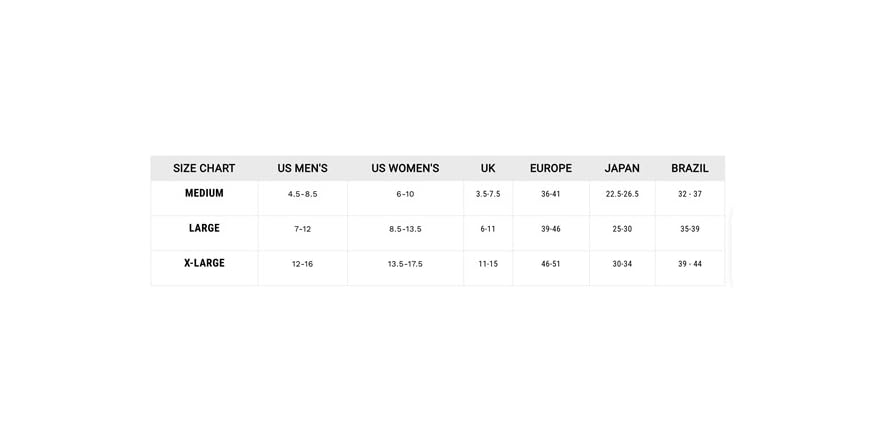
Task: Select the Medium UK 3.5-7.5 cell
Action: 488,194
